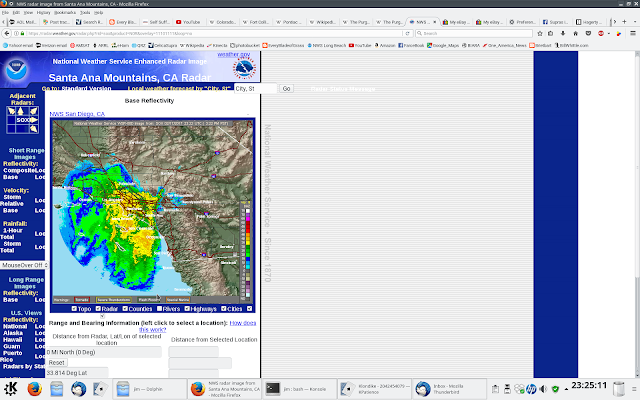This screenshot has width=640, height=400.
Task: Open the Tools menu
Action: coord(85,13)
